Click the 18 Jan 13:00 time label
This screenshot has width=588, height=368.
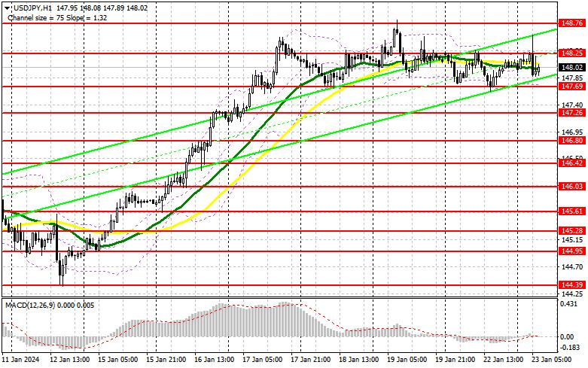point(358,360)
